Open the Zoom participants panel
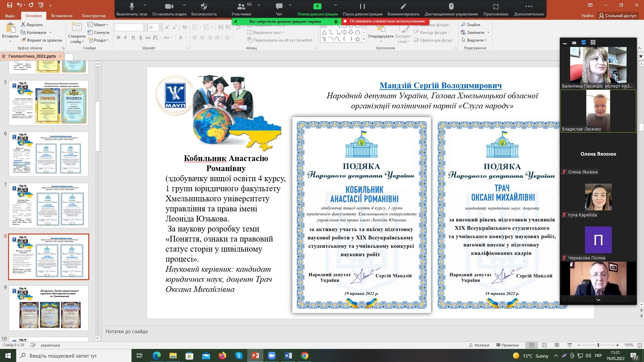 pyautogui.click(x=241, y=7)
